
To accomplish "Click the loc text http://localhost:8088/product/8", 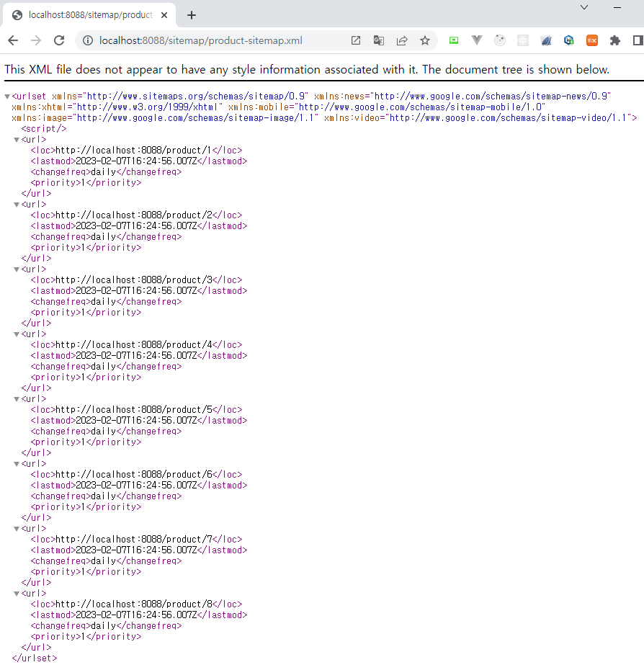I will pos(133,604).
